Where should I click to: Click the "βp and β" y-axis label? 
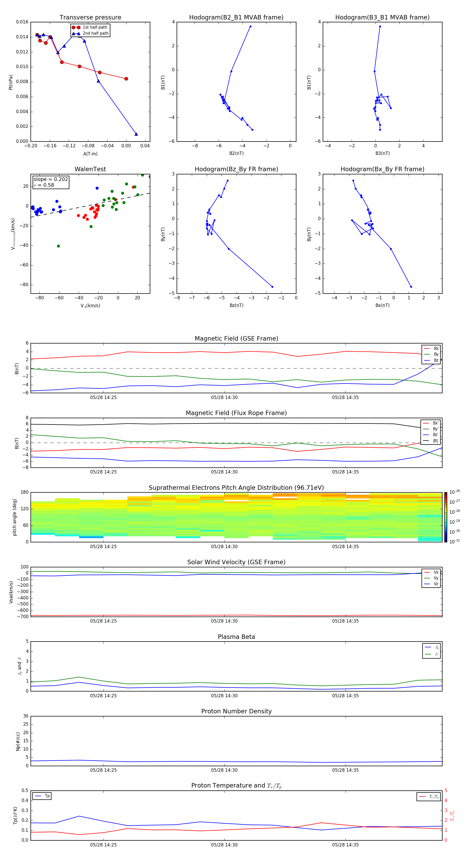[20, 666]
